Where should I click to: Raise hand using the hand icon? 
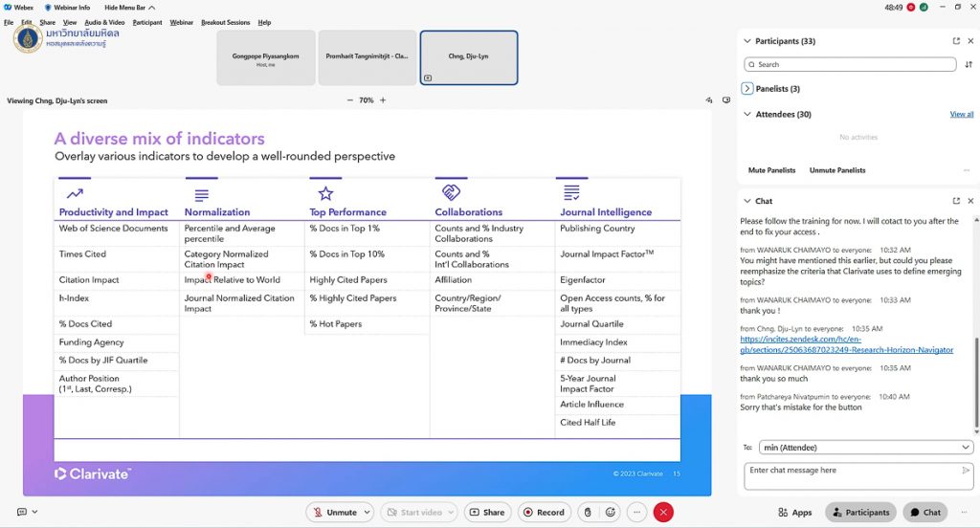click(588, 512)
